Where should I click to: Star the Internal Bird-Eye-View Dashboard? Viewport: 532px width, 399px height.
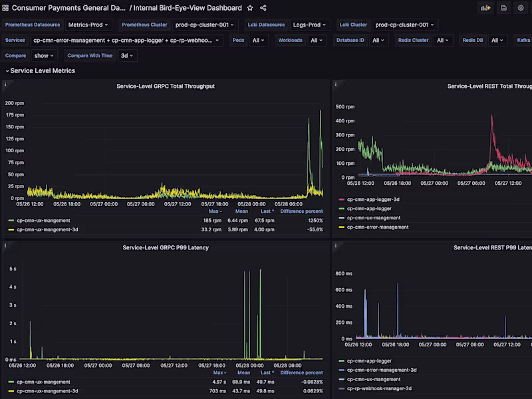click(x=250, y=8)
